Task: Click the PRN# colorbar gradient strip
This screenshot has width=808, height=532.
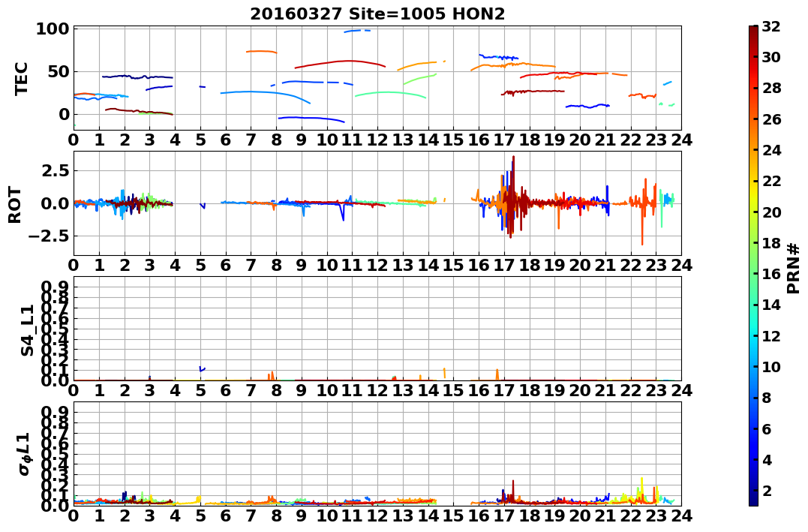Action: point(753,266)
